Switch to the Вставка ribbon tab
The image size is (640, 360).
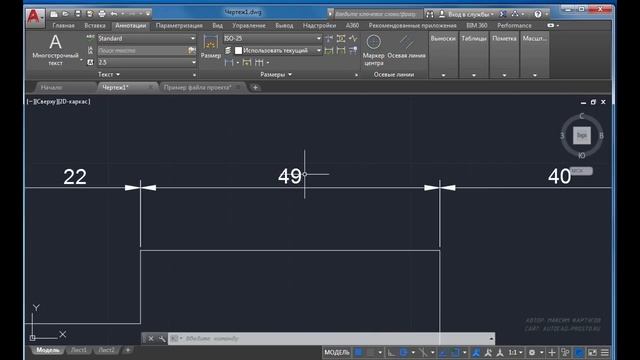coord(95,25)
